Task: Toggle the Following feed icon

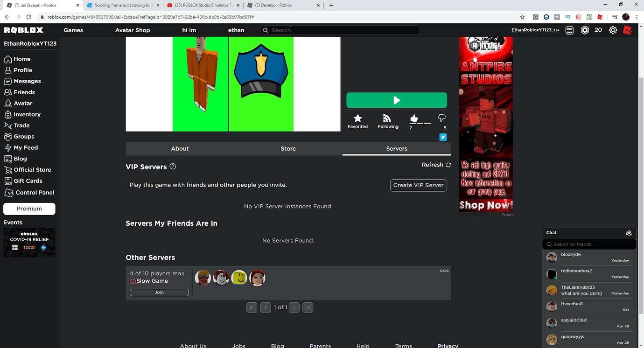Action: [x=387, y=118]
